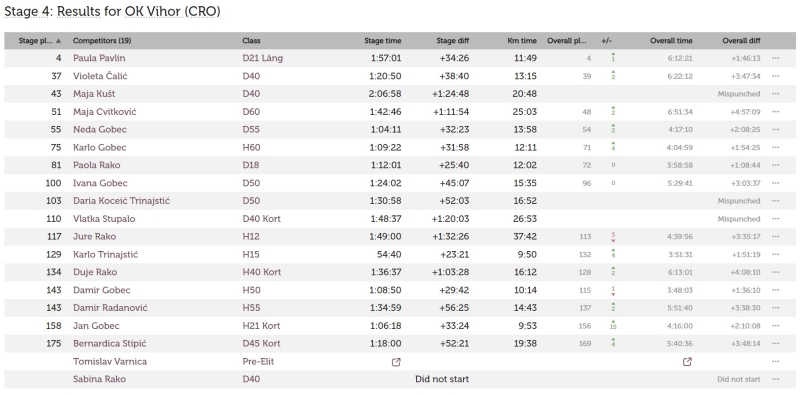Viewport: 800px width, 395px height.
Task: Open competitor Bernardica Stipić's results
Action: click(x=110, y=343)
